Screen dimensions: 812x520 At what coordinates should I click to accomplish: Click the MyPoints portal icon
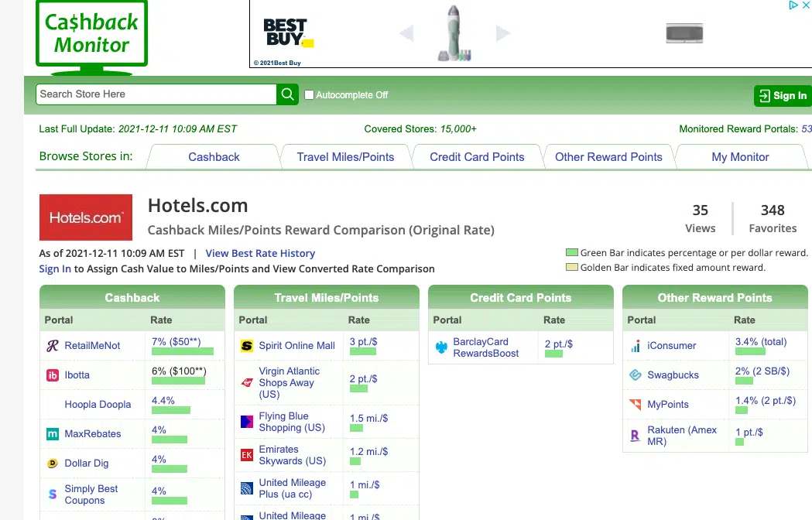636,405
